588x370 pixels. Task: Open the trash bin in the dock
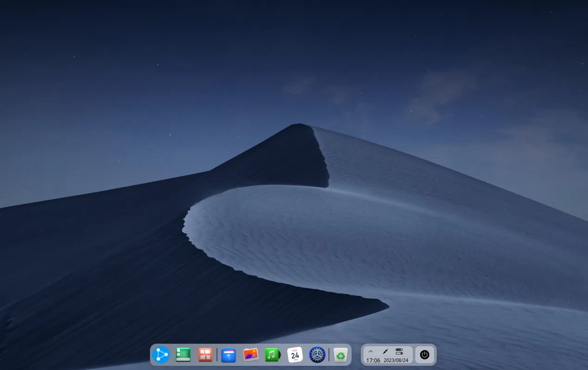(340, 355)
